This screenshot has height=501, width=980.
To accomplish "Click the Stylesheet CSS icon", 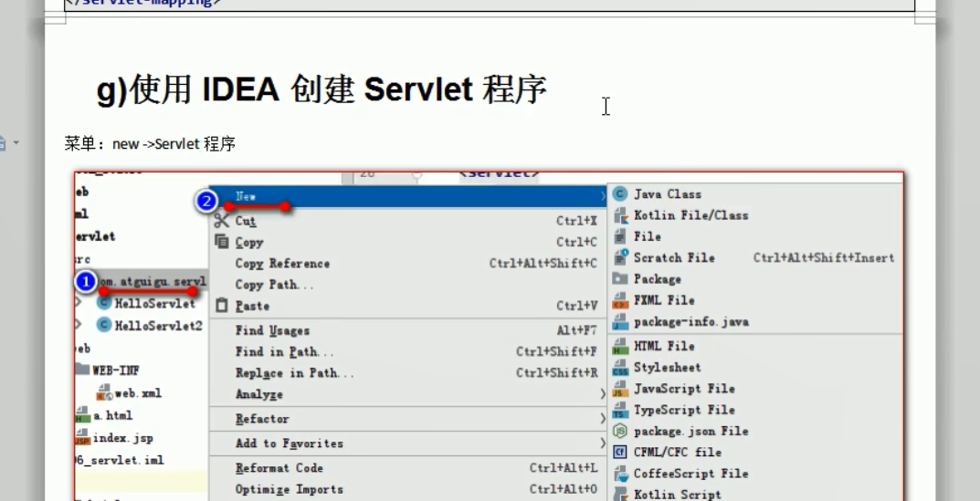I will point(620,368).
